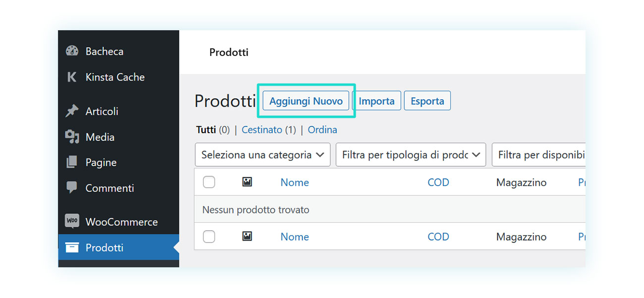Viewport: 644px width, 298px height.
Task: Show the Tutti (0) products filter
Action: click(213, 130)
